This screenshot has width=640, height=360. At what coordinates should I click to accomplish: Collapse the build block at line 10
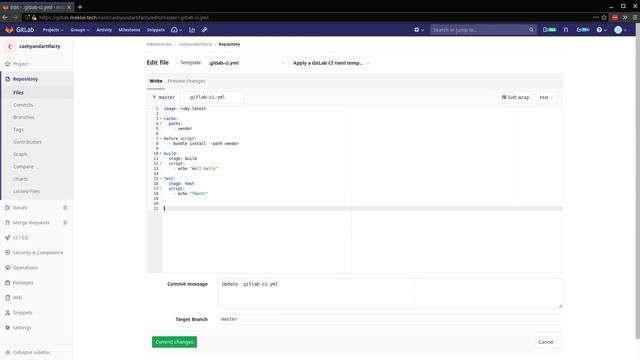(x=160, y=153)
